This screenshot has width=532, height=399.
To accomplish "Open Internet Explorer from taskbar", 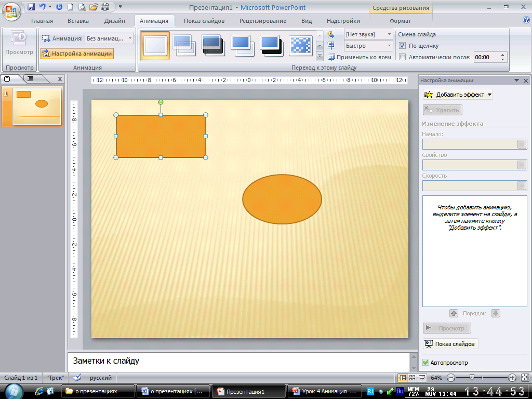I will pos(39,391).
